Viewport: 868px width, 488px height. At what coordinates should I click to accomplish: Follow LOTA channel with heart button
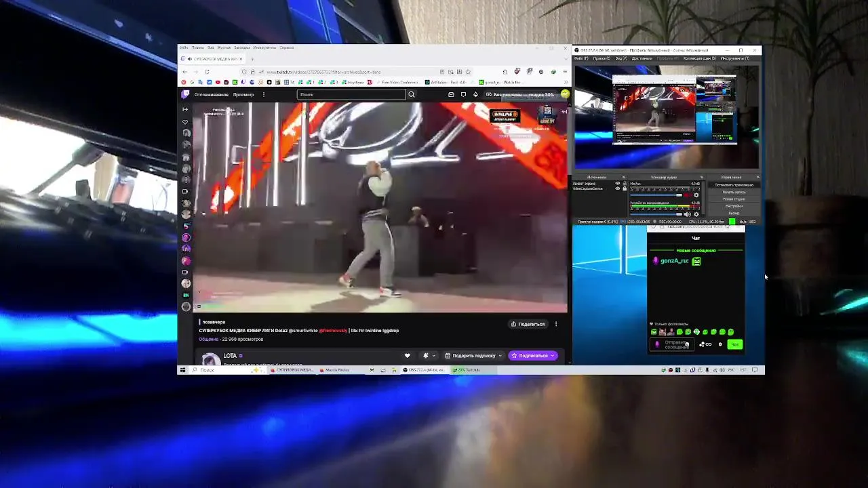coord(407,355)
